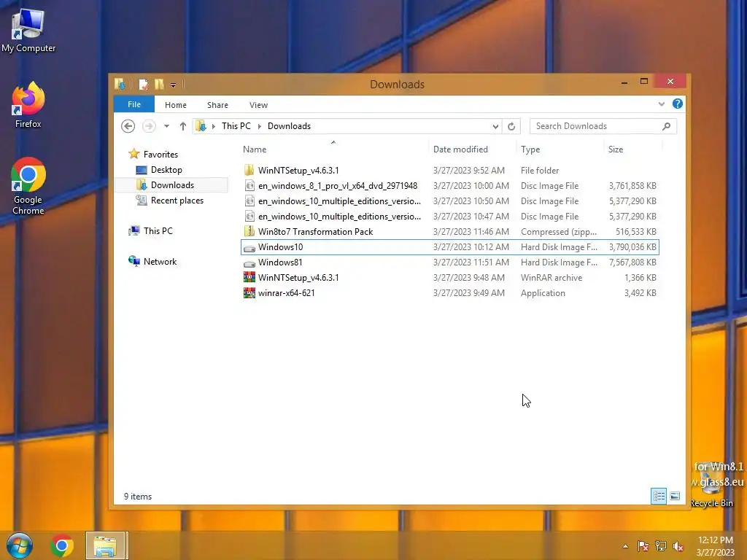Viewport: 747px width, 560px height.
Task: Select Windows 10 ISO modified 10:47 AM
Action: 449,216
